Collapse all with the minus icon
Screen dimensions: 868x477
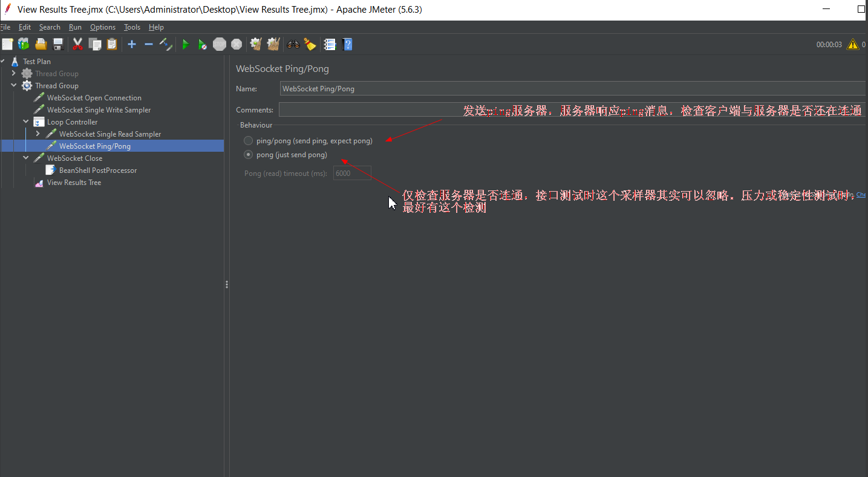click(149, 44)
